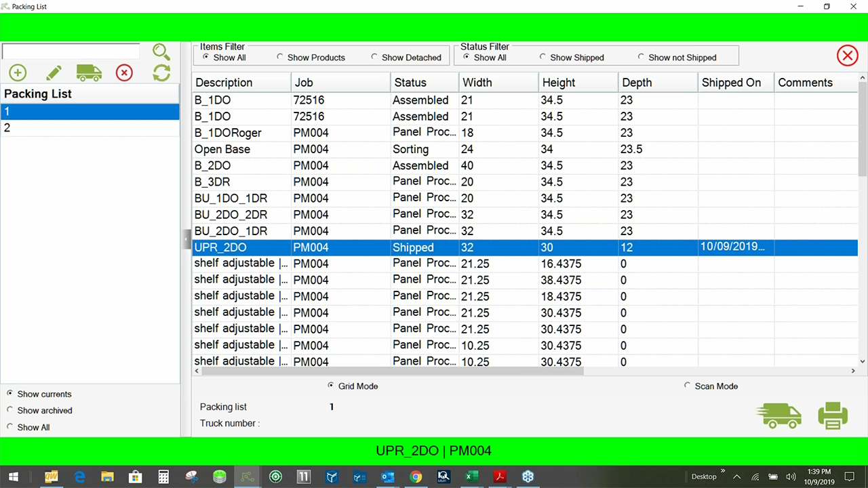Click the vertical scrollbar down arrow
868x488 pixels.
[x=863, y=362]
